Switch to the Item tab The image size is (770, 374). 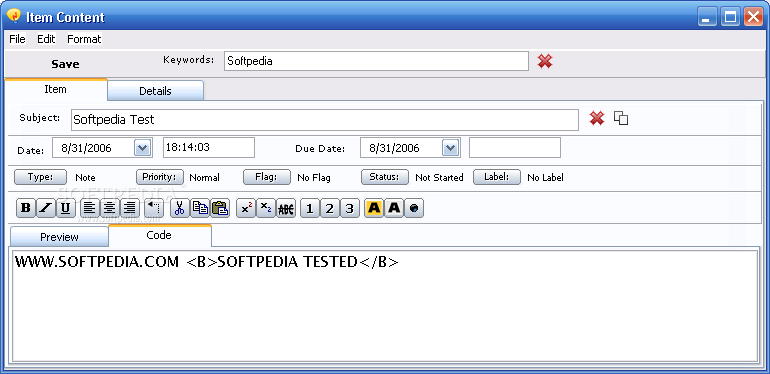(x=55, y=89)
